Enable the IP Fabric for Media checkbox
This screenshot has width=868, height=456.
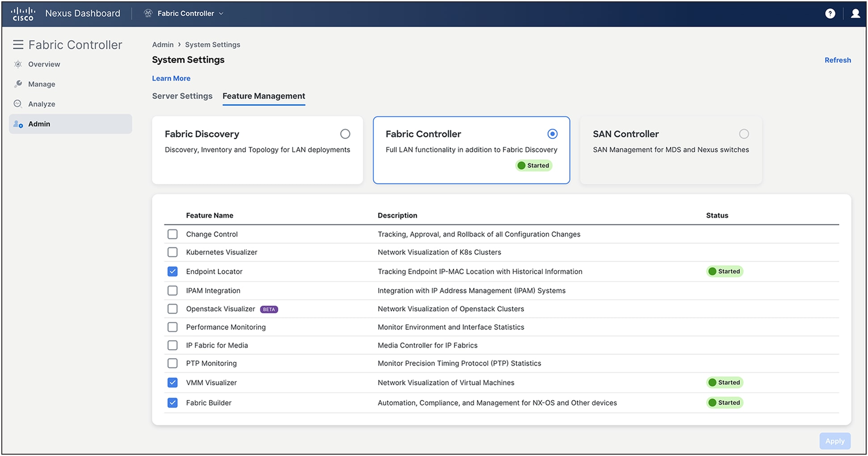[173, 345]
